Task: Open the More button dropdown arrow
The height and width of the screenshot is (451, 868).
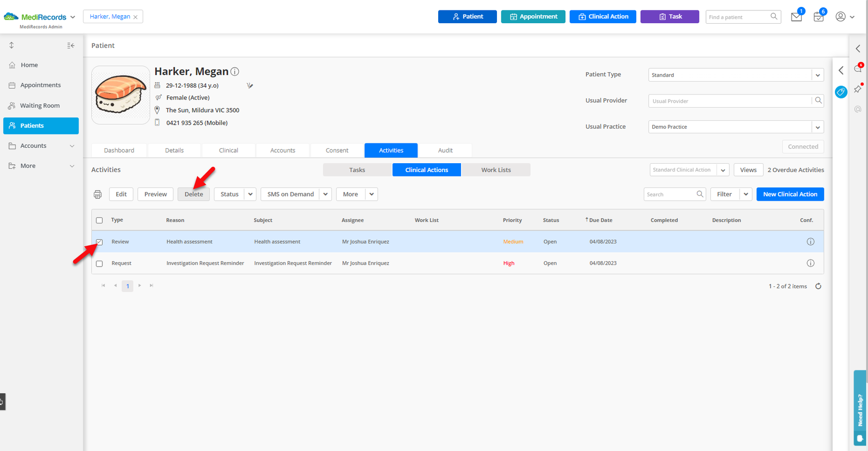Action: (x=372, y=194)
